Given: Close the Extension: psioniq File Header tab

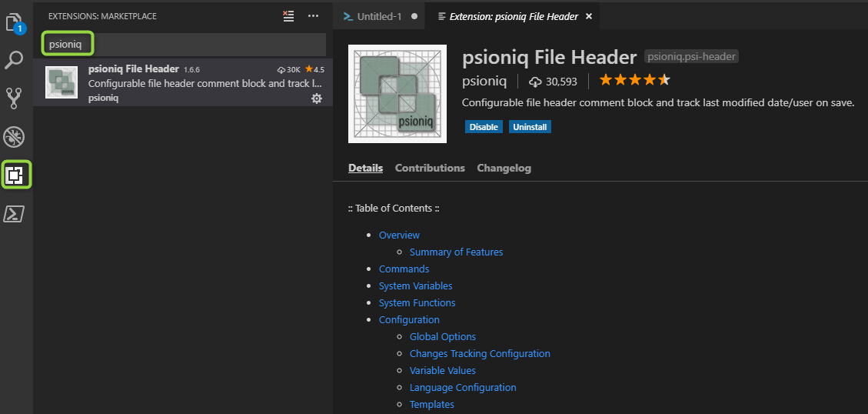Looking at the screenshot, I should tap(589, 16).
